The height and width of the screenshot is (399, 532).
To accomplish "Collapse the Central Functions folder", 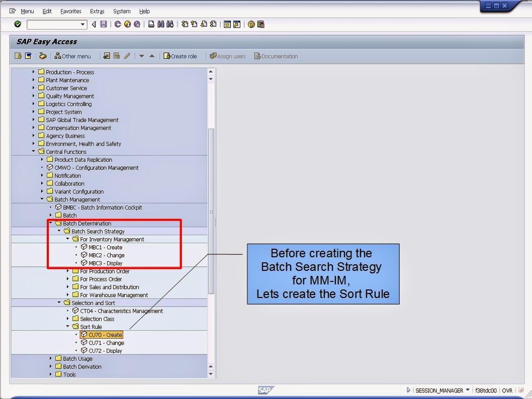I will pyautogui.click(x=33, y=151).
